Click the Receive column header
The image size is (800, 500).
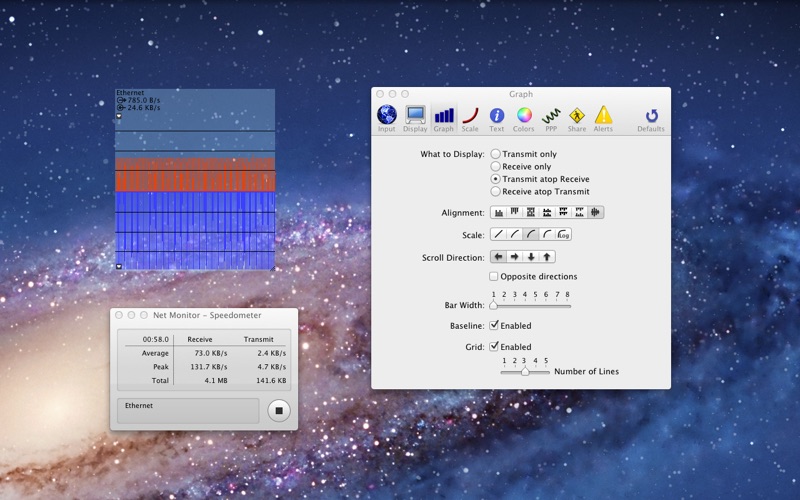click(199, 339)
